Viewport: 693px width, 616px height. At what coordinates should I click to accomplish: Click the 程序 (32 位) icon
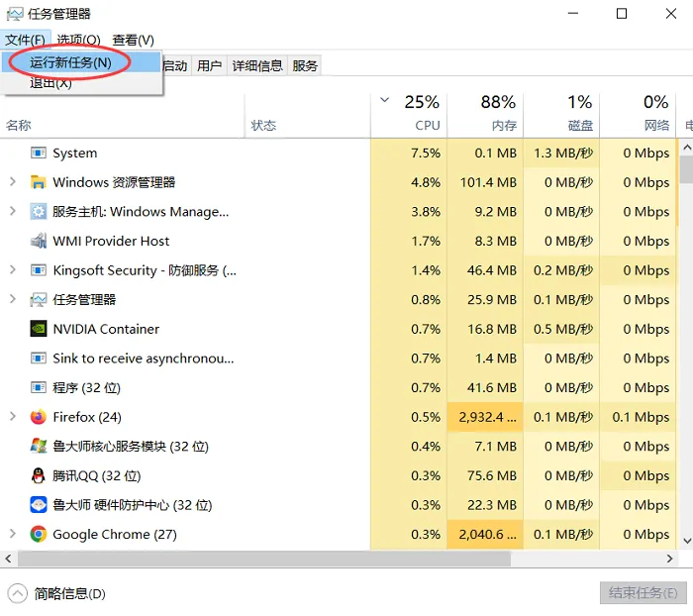click(x=38, y=388)
